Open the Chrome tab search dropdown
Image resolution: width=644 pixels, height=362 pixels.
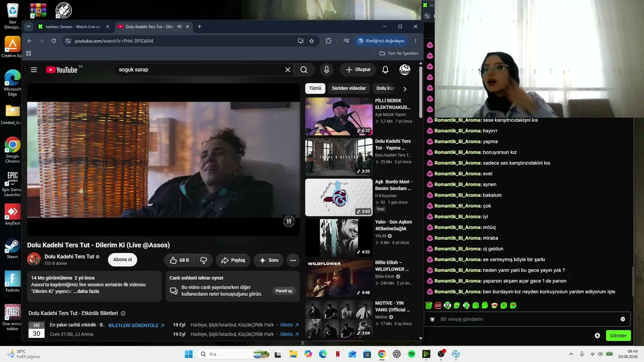point(28,27)
